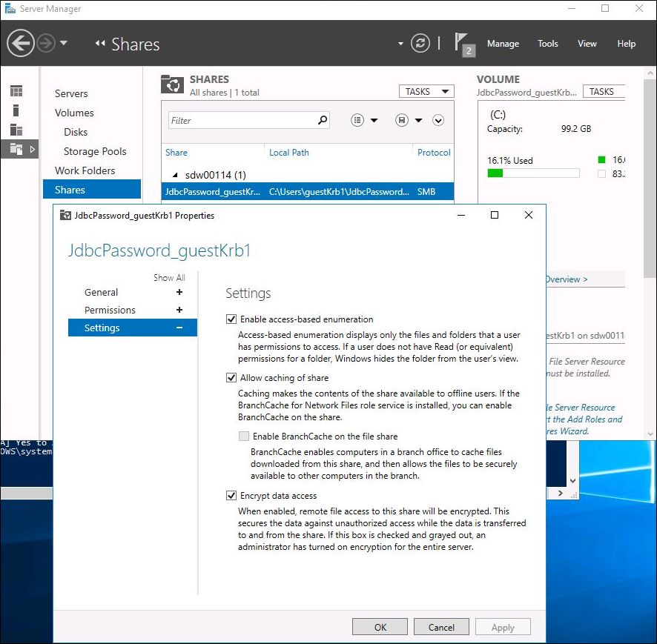Open the Help menu
657x644 pixels.
tap(626, 44)
